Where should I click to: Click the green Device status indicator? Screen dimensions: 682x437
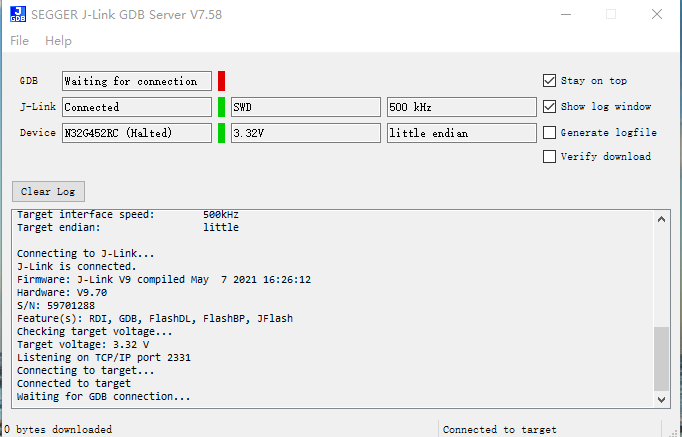coord(221,133)
